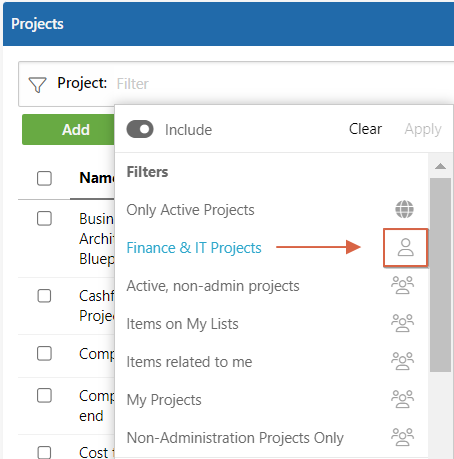
Task: Click group icon beside Non-Administration Projects Only
Action: (402, 437)
